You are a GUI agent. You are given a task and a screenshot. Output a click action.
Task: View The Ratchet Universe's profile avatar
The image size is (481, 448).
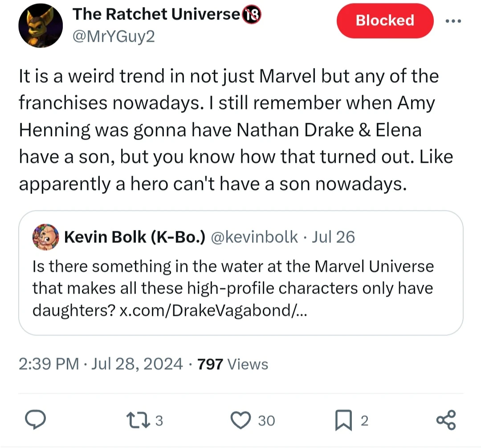[41, 25]
